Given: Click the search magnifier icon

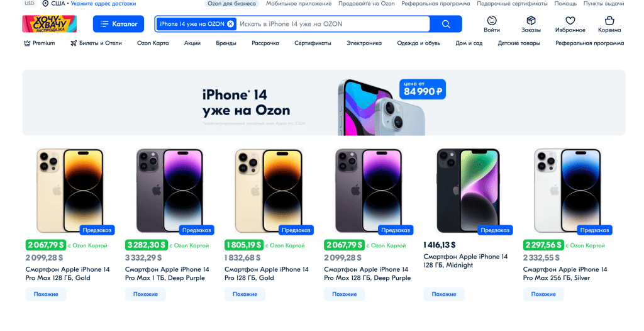Looking at the screenshot, I should click(x=446, y=24).
